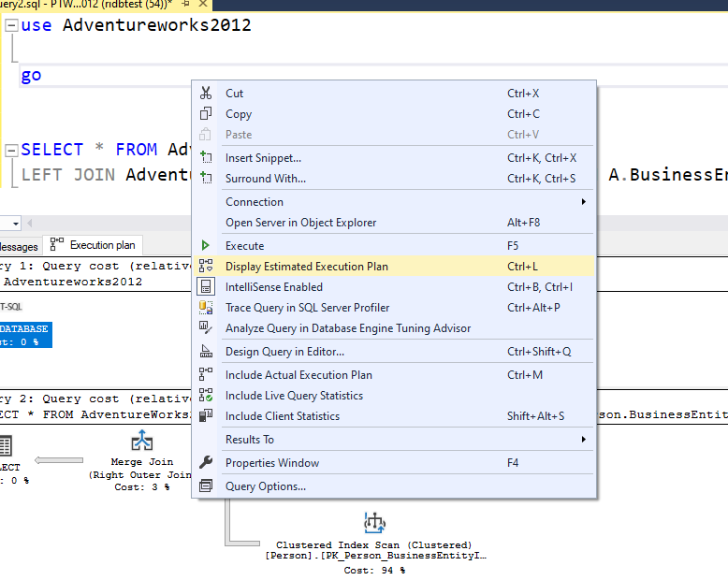Click the Design Query in Editor icon
This screenshot has width=728, height=580.
pyautogui.click(x=206, y=351)
